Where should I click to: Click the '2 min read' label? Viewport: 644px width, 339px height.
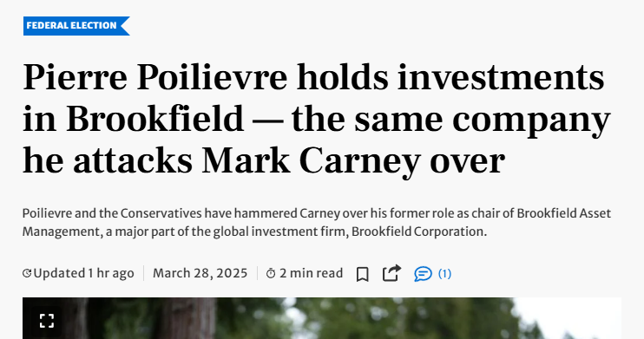pyautogui.click(x=312, y=273)
